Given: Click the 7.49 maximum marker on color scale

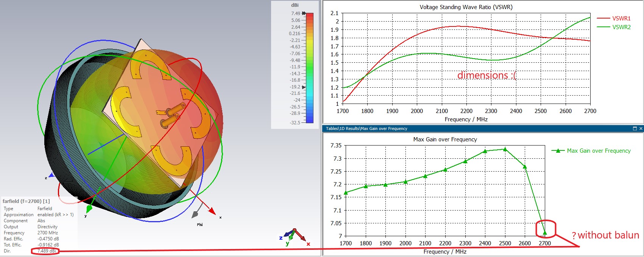Looking at the screenshot, I should 304,13.
